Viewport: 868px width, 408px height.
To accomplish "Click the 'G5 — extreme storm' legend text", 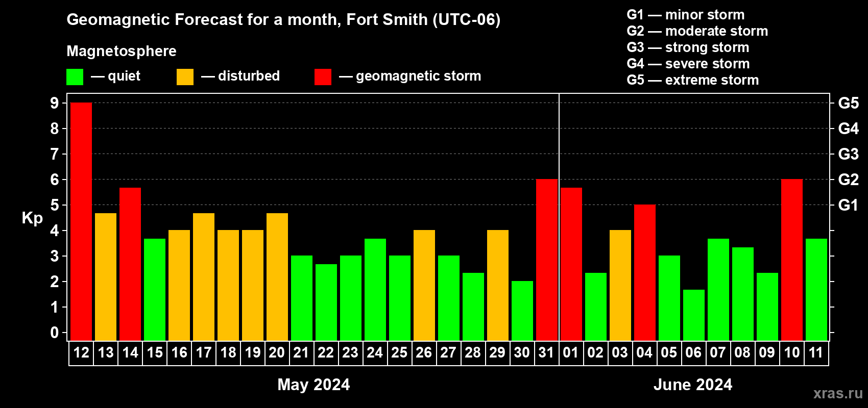I will 693,80.
